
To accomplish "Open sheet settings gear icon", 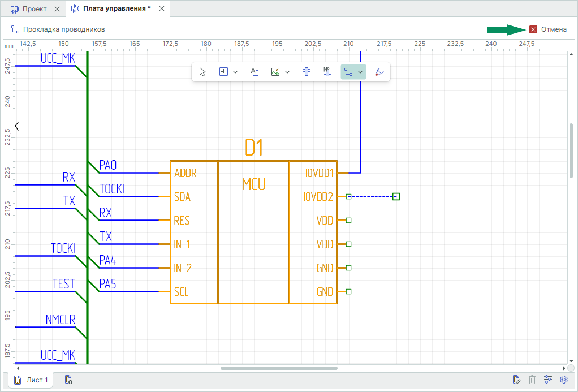I will 563,380.
